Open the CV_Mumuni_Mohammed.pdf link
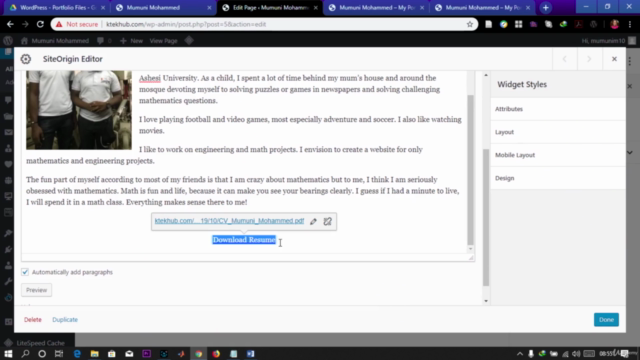This screenshot has width=640, height=360. [x=229, y=221]
